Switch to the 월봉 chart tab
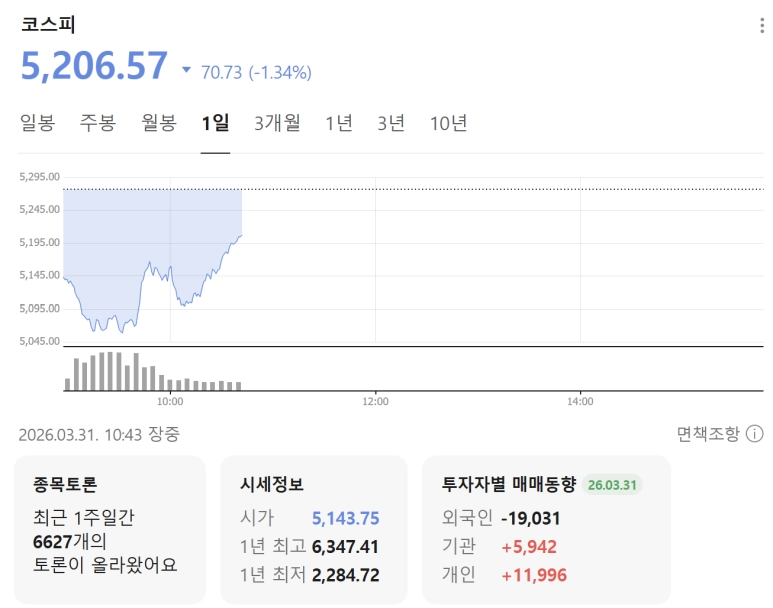 point(159,123)
